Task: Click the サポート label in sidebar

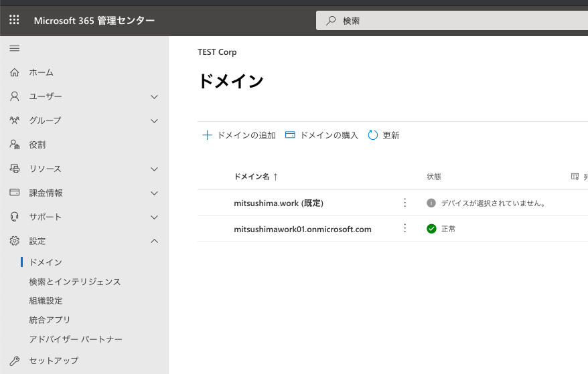Action: [46, 217]
